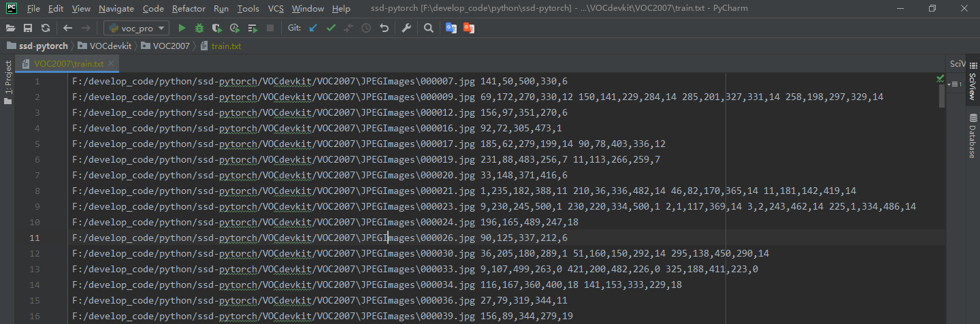Click the text 141,50,500,330,6 on line 1

coord(524,81)
